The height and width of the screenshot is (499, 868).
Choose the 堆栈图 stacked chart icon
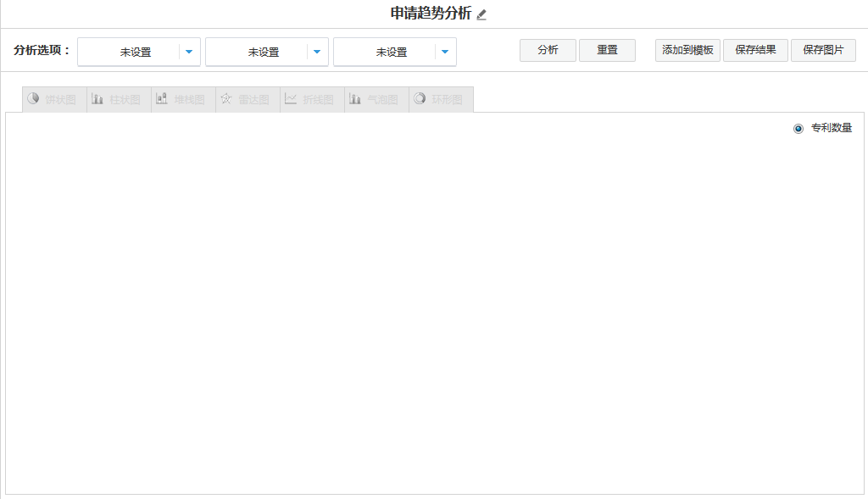(162, 99)
